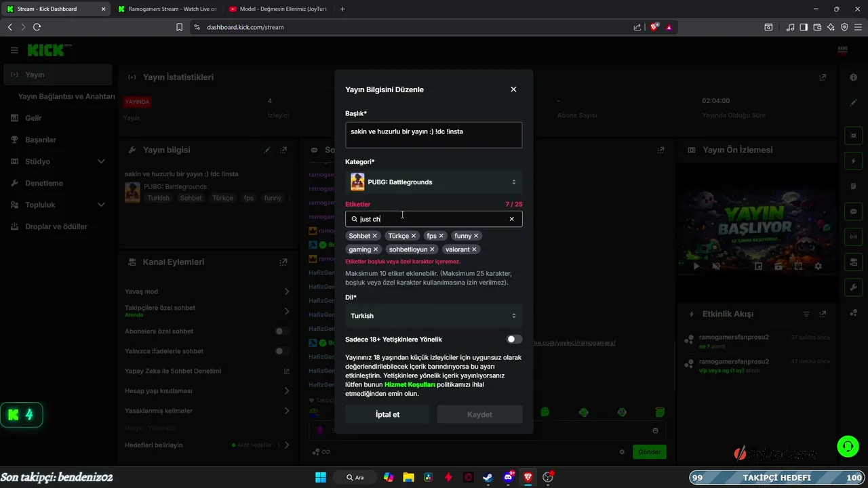868x488 pixels.
Task: Remove the Türkçe tag
Action: 414,236
